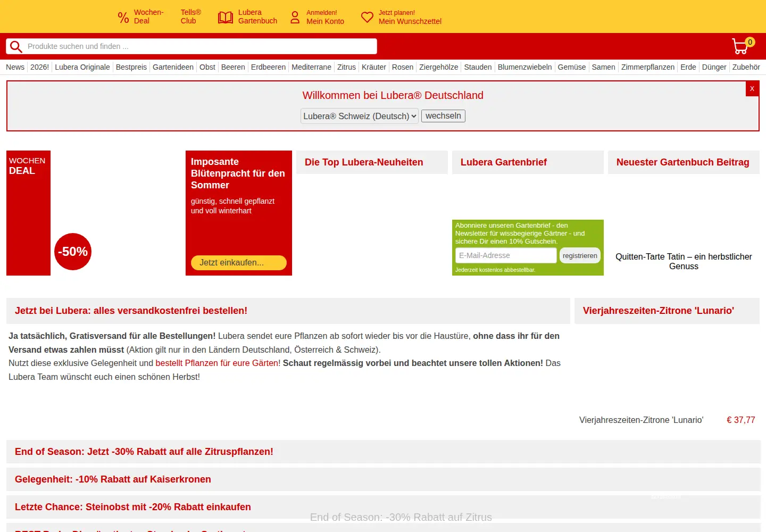The height and width of the screenshot is (532, 766).
Task: Select the Rosen menu item
Action: coord(403,67)
